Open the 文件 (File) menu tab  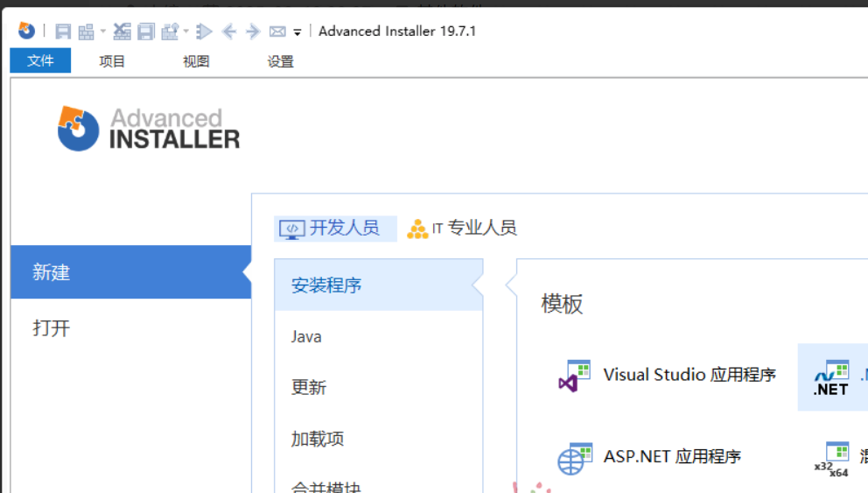(x=40, y=61)
